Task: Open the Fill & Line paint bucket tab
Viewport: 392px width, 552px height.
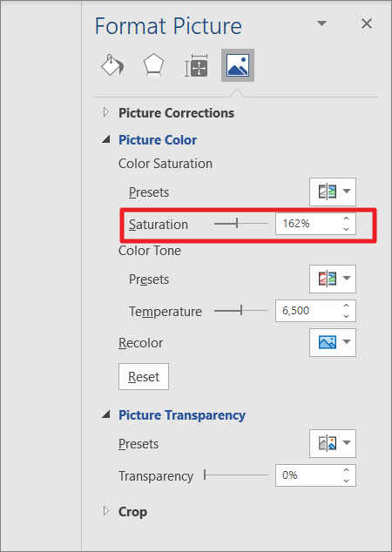Action: tap(112, 65)
